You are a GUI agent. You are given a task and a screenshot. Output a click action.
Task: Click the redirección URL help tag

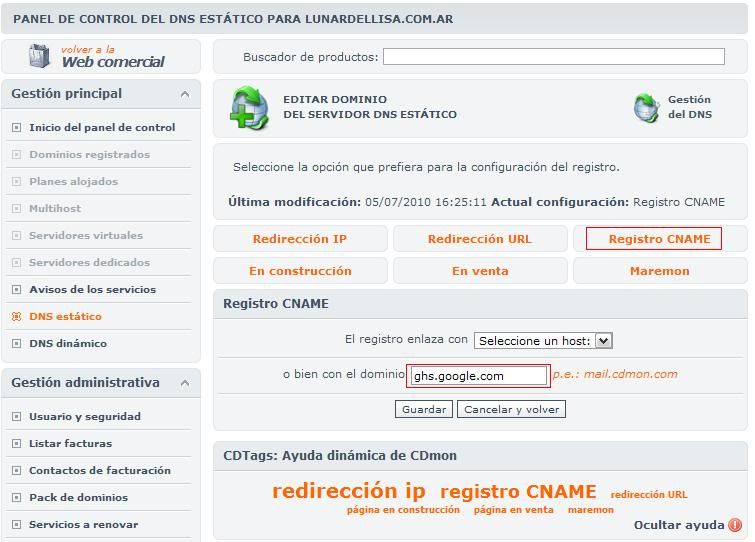649,494
